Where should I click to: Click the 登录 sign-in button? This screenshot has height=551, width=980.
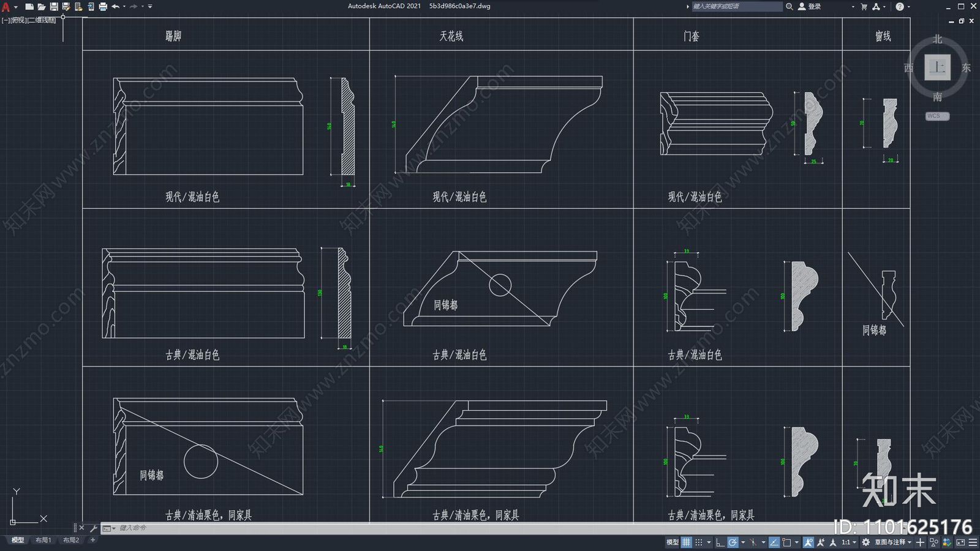[810, 6]
